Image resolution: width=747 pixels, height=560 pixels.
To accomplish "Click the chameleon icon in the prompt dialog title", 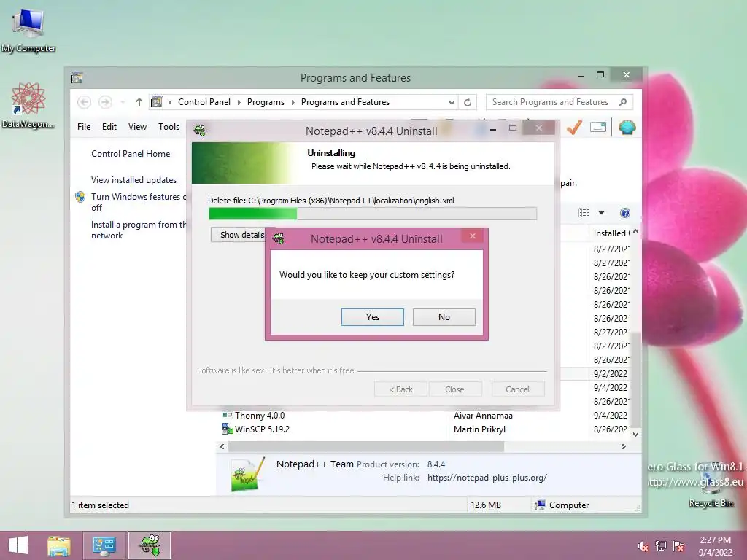I will click(278, 238).
